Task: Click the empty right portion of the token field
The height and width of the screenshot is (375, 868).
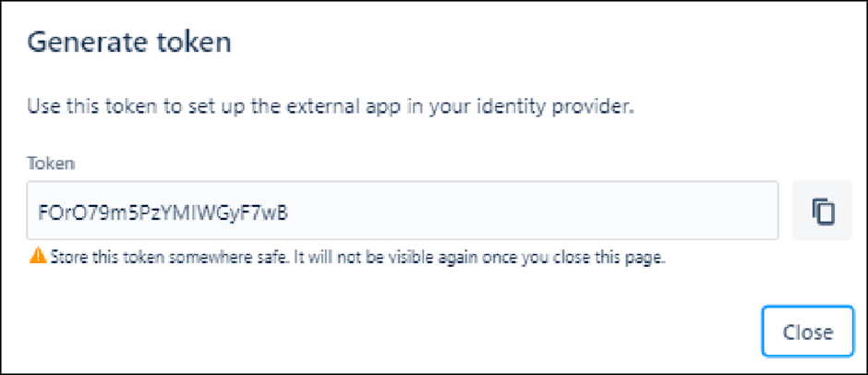Action: [600, 212]
